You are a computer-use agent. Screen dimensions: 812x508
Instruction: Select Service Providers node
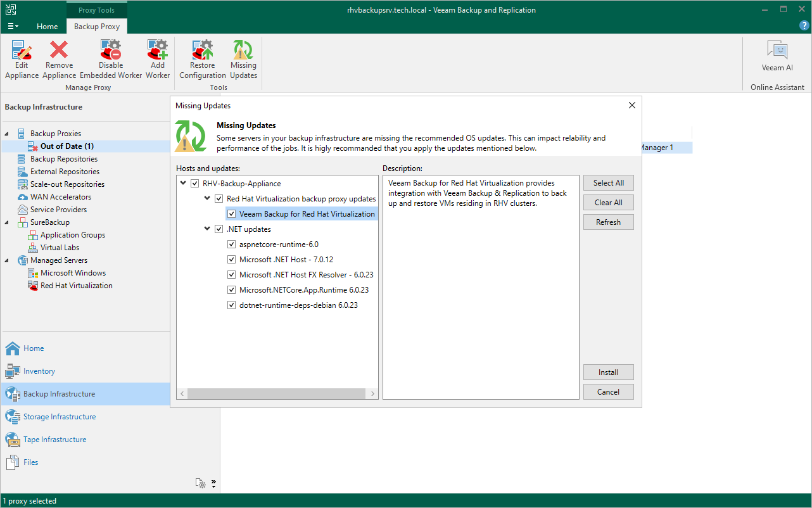58,210
